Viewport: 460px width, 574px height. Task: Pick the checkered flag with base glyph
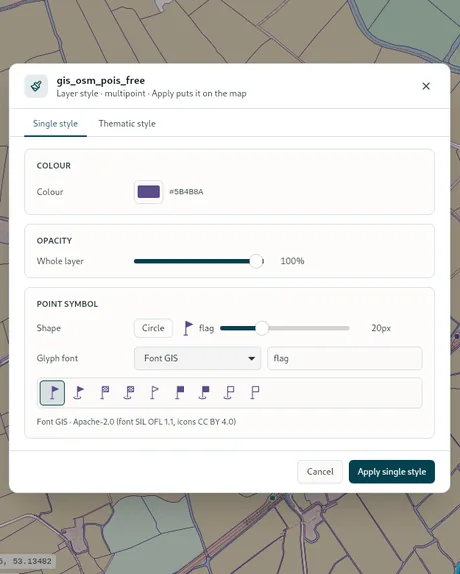(128, 393)
